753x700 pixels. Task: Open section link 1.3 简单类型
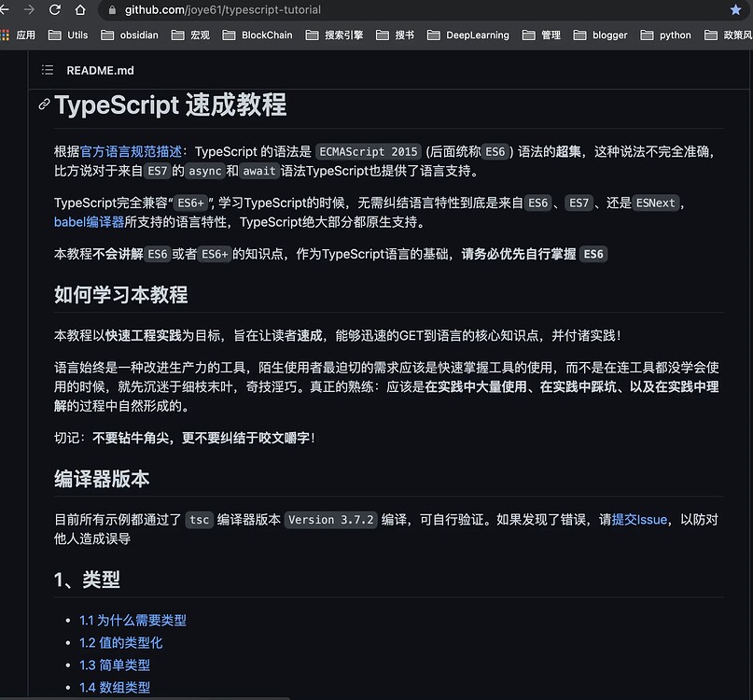(x=115, y=665)
